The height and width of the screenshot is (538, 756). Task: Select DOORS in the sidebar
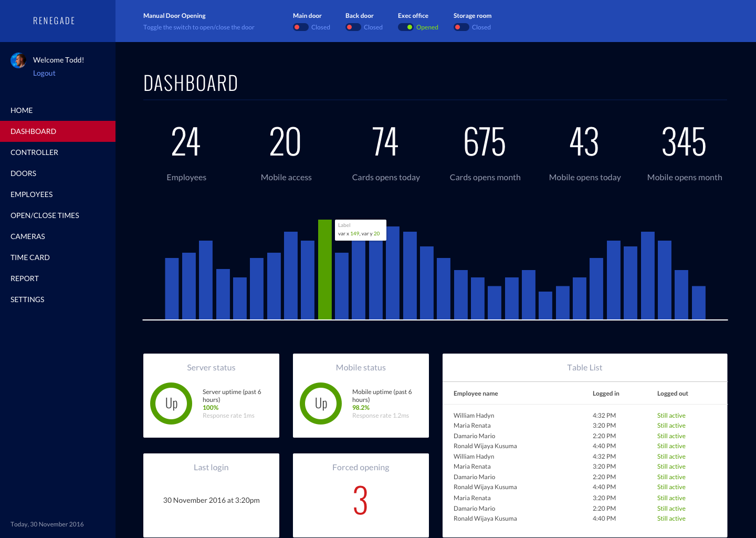coord(23,173)
